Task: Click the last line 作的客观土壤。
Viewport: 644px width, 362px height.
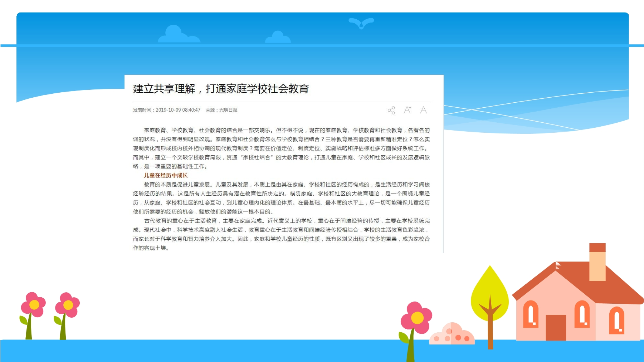Action: click(x=151, y=248)
